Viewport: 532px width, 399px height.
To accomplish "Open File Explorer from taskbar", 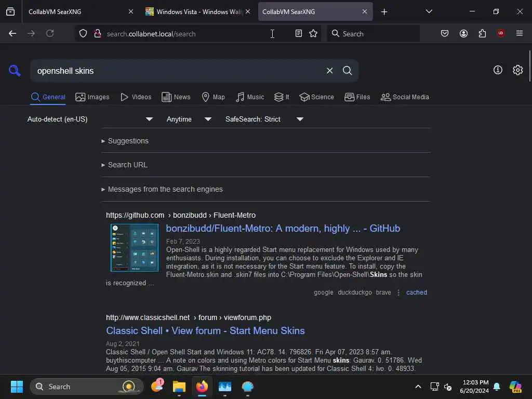I will [x=179, y=387].
